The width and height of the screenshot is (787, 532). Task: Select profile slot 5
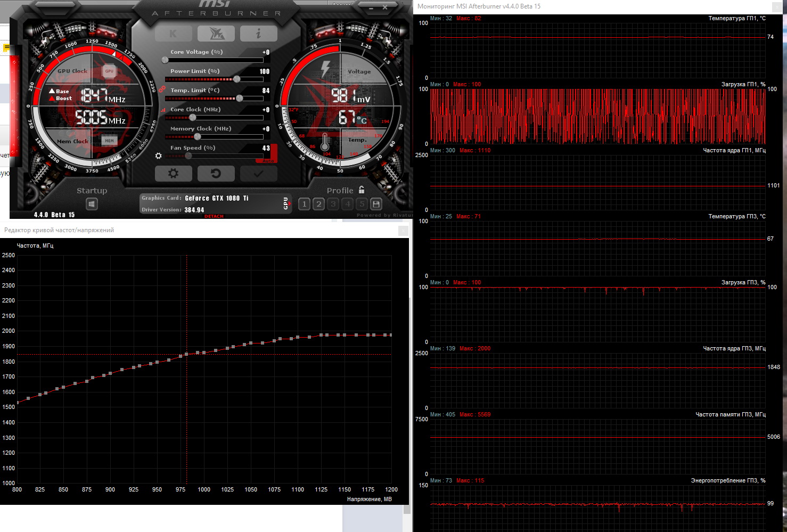(362, 204)
